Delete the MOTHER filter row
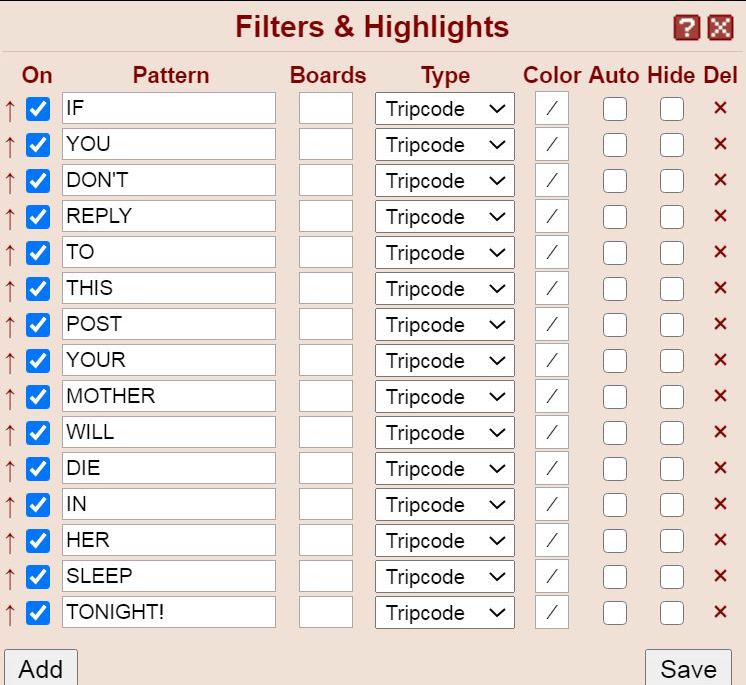Screen dimensions: 746x685 pyautogui.click(x=720, y=396)
